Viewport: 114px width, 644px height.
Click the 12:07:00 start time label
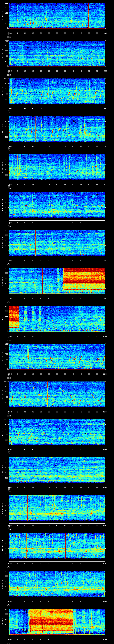(x=9, y=260)
